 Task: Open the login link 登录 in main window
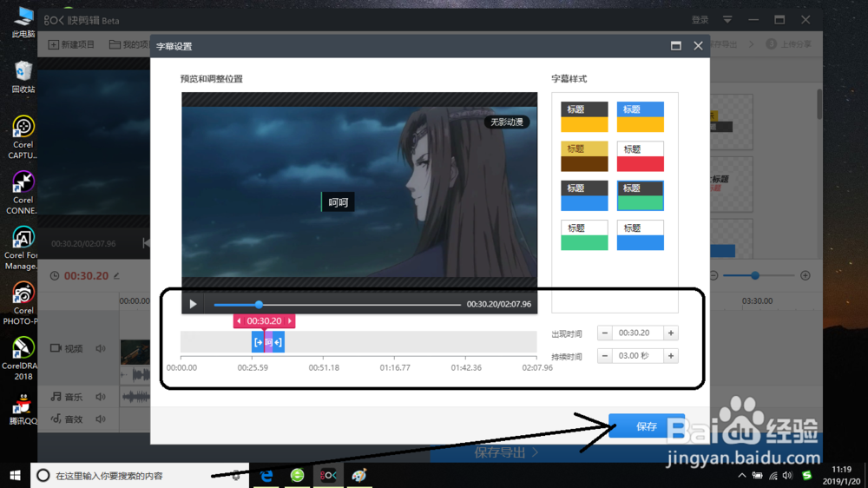700,20
